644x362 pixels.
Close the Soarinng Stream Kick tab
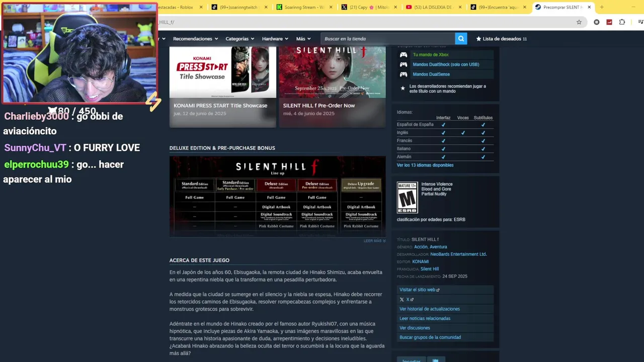pyautogui.click(x=331, y=7)
